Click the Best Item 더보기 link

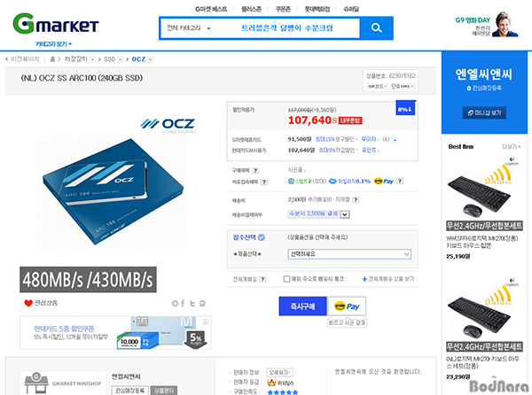click(511, 147)
